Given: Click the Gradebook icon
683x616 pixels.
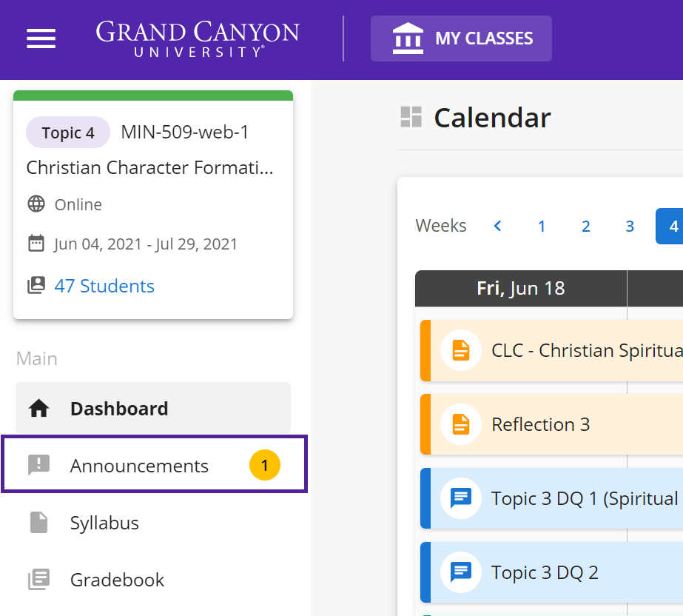Looking at the screenshot, I should click(38, 580).
